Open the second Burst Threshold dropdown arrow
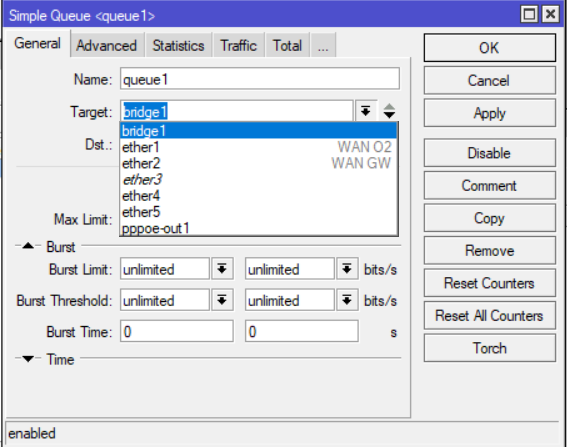567x447 pixels. click(x=347, y=300)
